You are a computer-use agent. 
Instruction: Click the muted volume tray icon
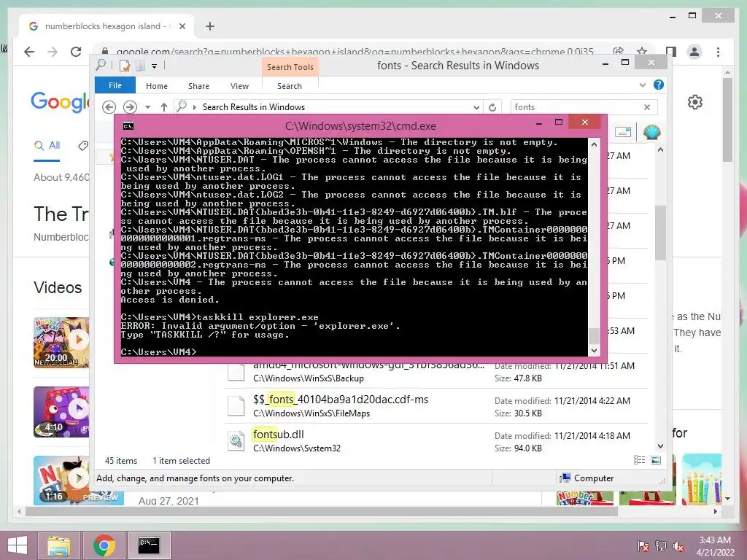[x=679, y=545]
